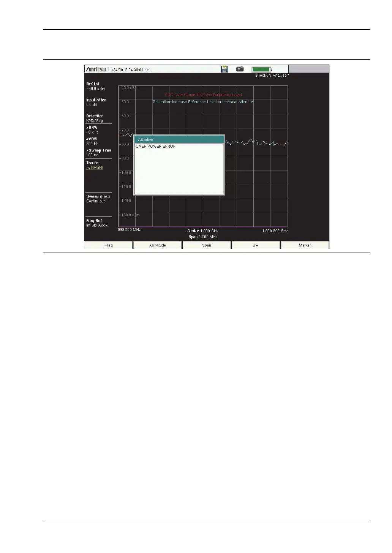
Task: Click the A: Normal trace link
Action: click(95, 167)
